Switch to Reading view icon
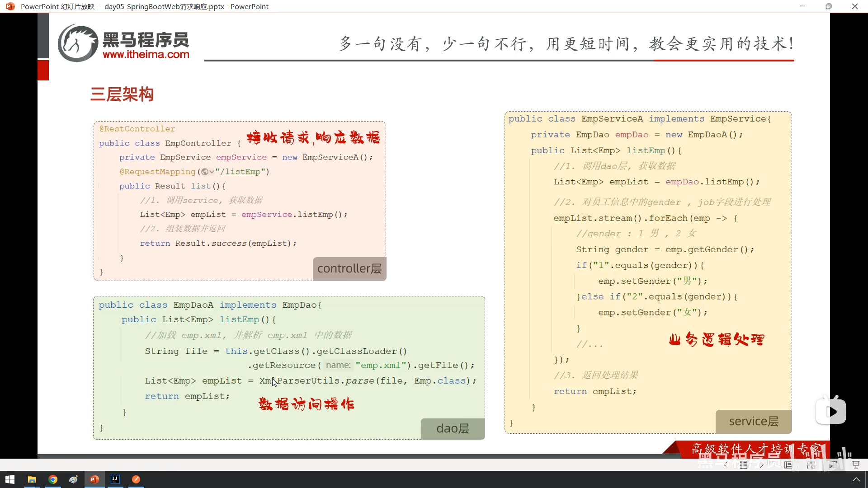The image size is (868, 488). click(833, 465)
